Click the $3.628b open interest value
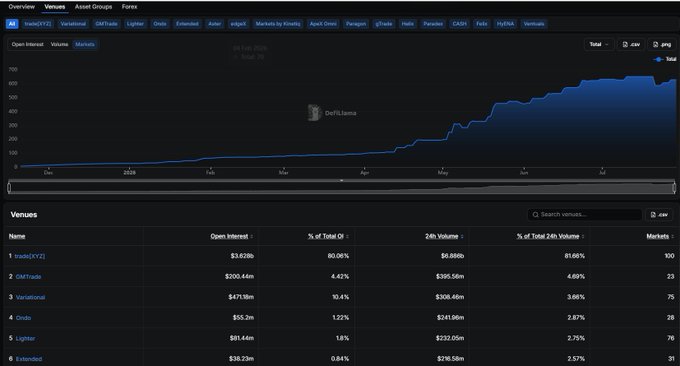680x366 pixels. [242, 256]
